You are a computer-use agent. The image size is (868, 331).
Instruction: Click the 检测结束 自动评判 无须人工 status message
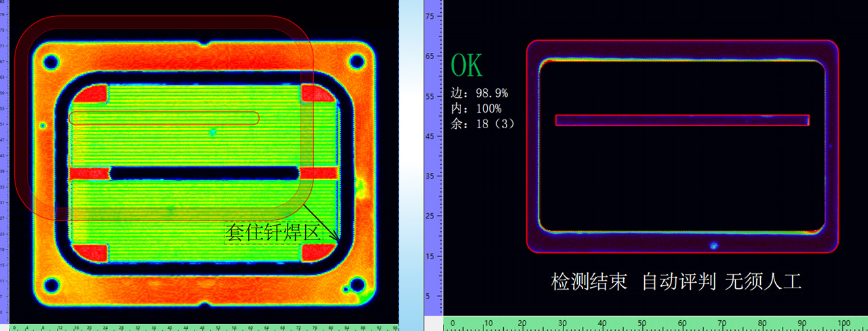[676, 282]
